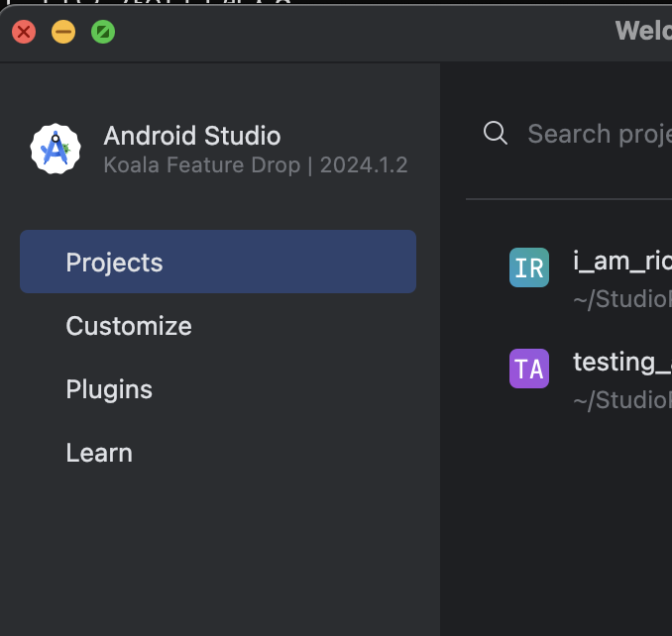The width and height of the screenshot is (672, 636).
Task: Close the Welcome window with red button
Action: (24, 32)
